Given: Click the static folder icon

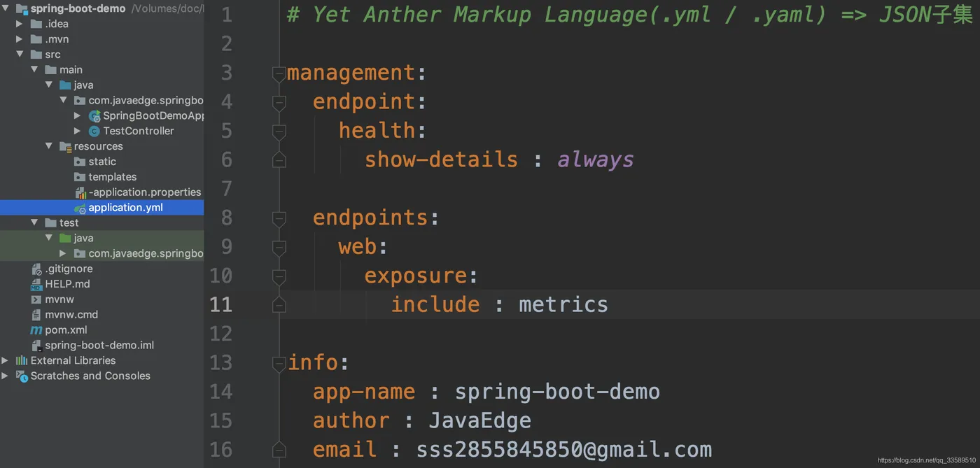Looking at the screenshot, I should point(80,162).
